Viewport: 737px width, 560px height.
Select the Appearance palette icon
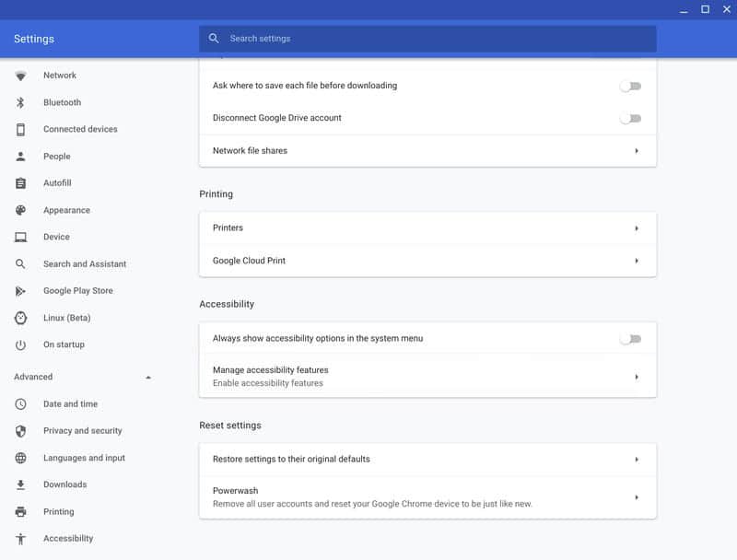click(20, 210)
